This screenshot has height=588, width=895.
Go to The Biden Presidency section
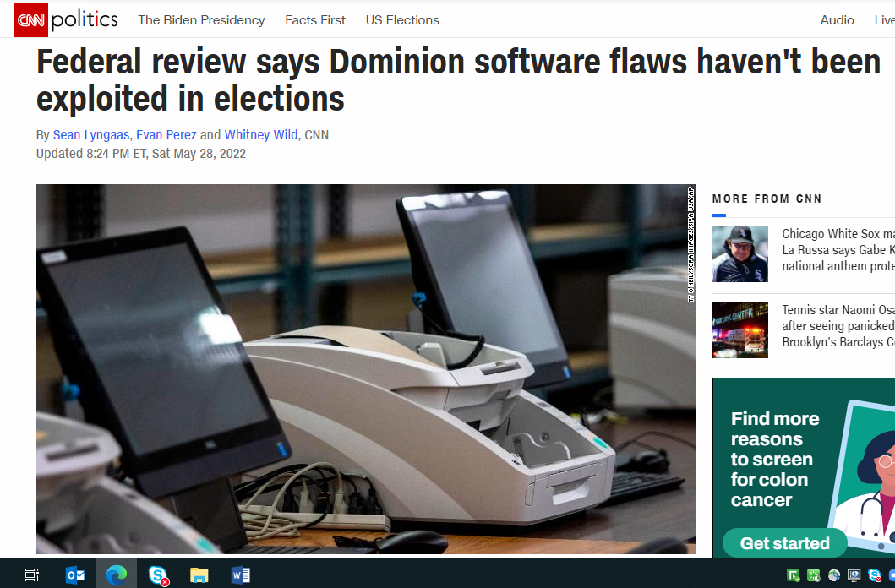point(201,20)
